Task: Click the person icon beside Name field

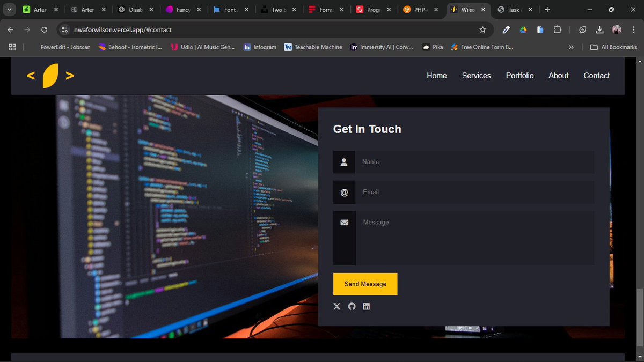Action: [344, 162]
